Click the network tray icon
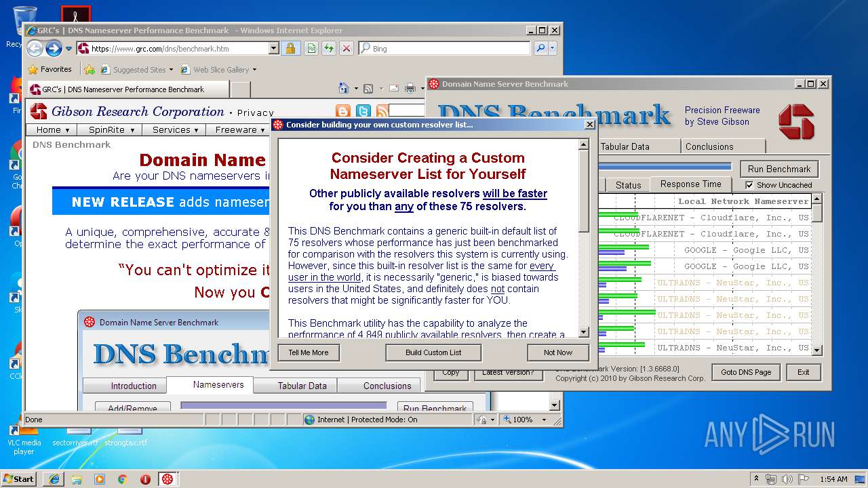Image resolution: width=868 pixels, height=488 pixels. coord(771,479)
